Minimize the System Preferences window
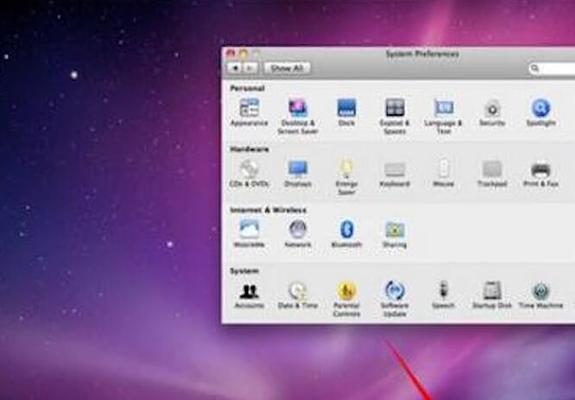This screenshot has width=575, height=400. (x=243, y=54)
